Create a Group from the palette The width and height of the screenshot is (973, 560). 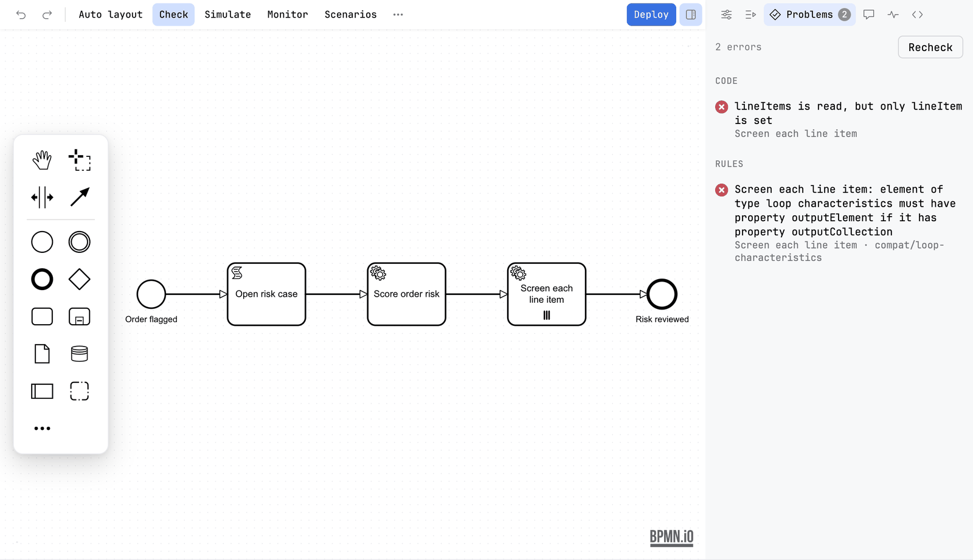pyautogui.click(x=80, y=391)
